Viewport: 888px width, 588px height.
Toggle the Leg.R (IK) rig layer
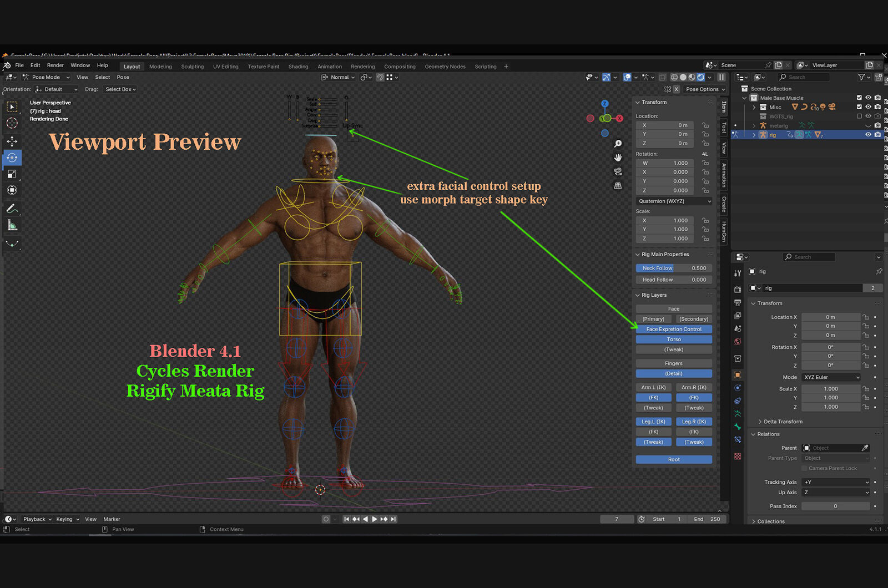694,422
